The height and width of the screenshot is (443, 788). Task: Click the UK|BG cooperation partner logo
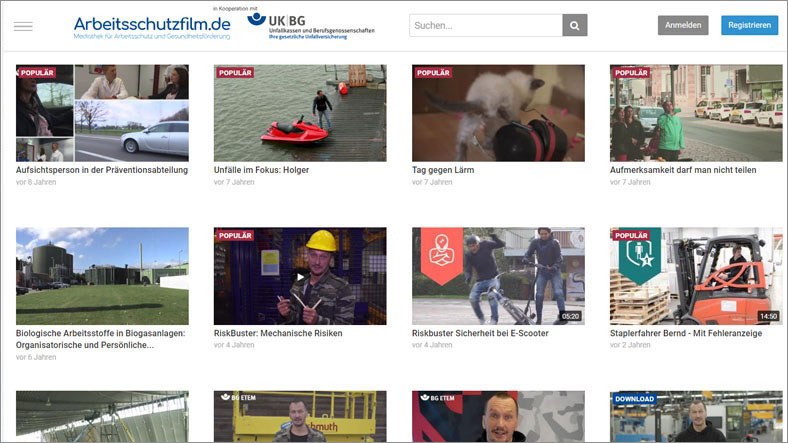pos(310,25)
